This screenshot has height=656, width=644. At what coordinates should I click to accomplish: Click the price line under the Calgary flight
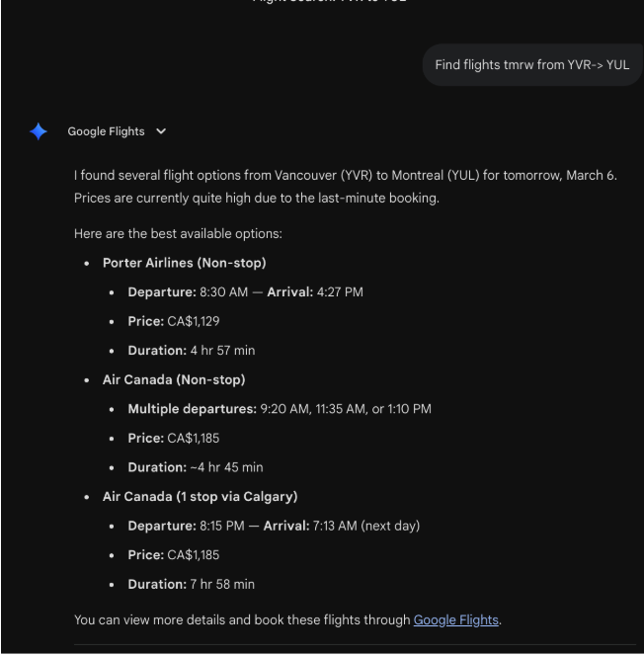174,555
